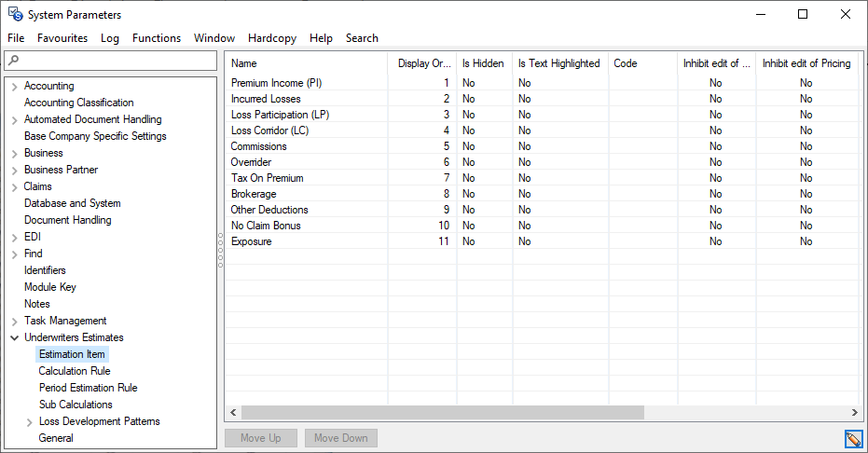Open the Hardcopy menu
The width and height of the screenshot is (868, 453).
coord(272,38)
